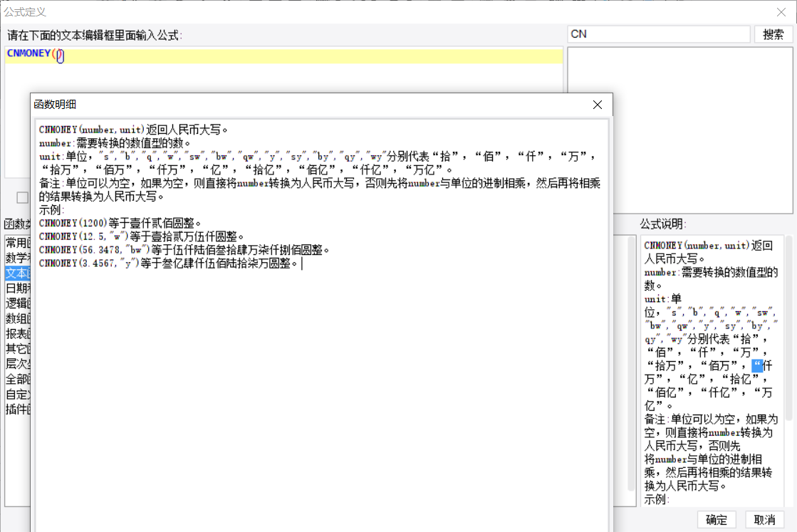The image size is (797, 532).
Task: Select the 其它 function category
Action: click(x=18, y=348)
